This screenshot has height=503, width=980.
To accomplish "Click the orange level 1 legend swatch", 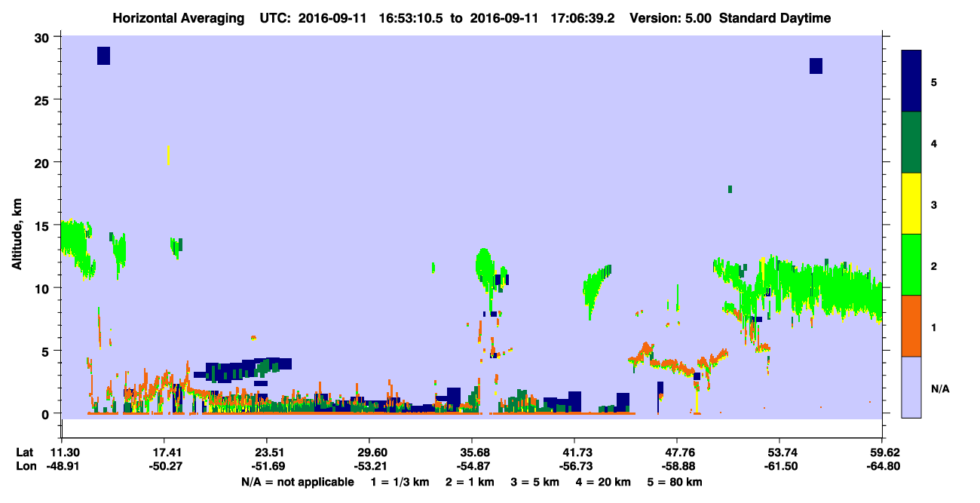I will coord(911,326).
